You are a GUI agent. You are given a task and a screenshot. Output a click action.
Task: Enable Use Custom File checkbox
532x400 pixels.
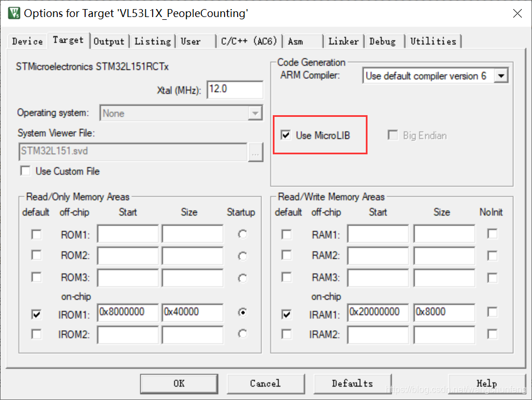26,171
